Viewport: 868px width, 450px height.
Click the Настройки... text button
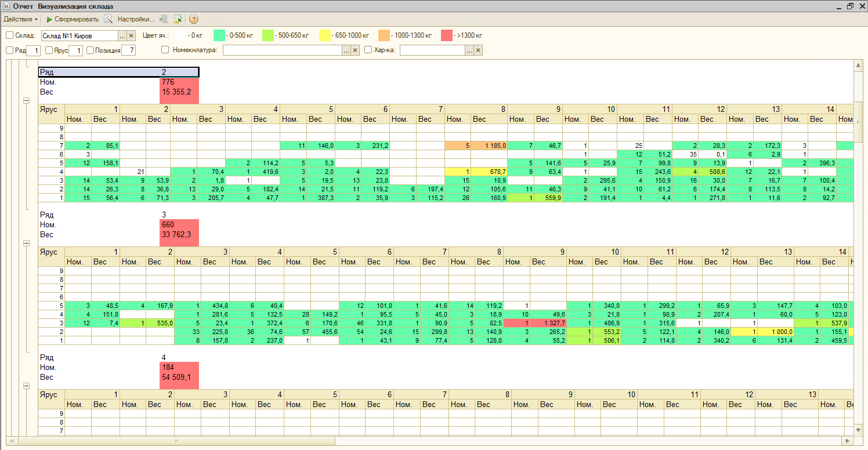136,19
